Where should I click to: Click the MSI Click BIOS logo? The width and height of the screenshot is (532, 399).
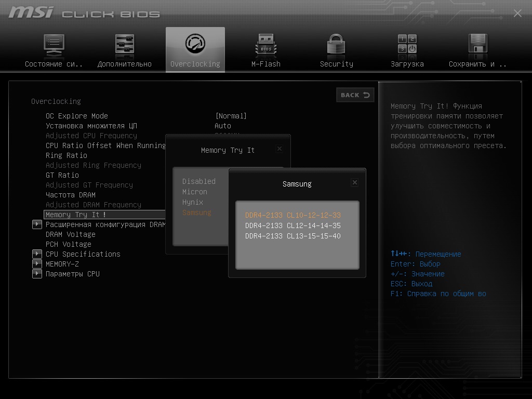(x=84, y=12)
